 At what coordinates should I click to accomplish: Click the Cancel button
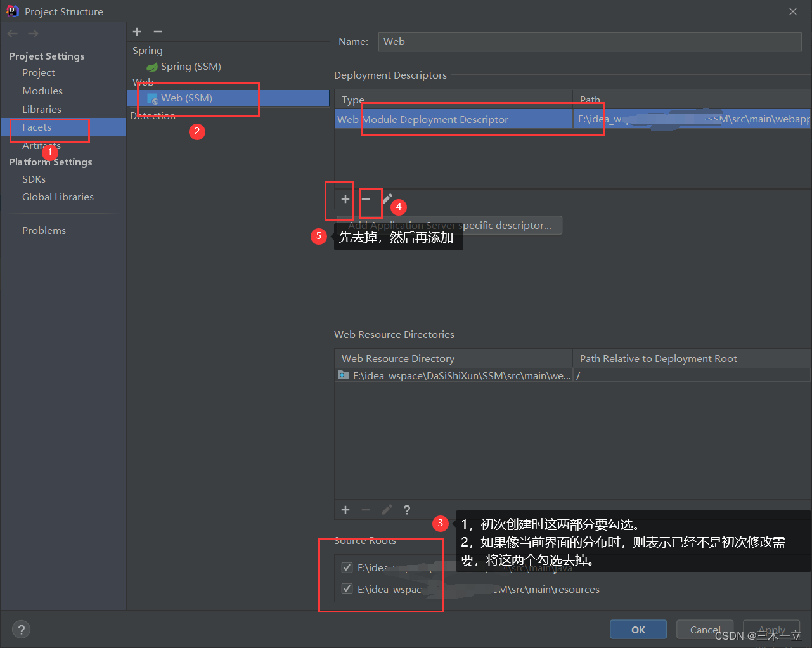click(705, 630)
